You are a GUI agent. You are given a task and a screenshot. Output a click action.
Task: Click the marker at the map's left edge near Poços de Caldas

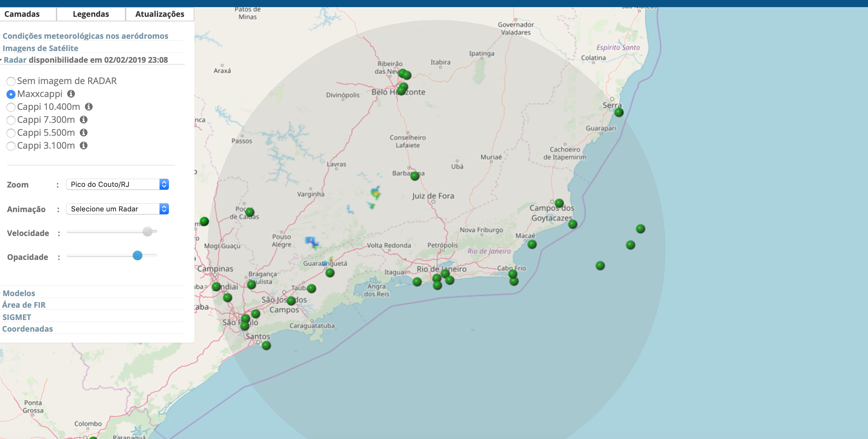[204, 221]
